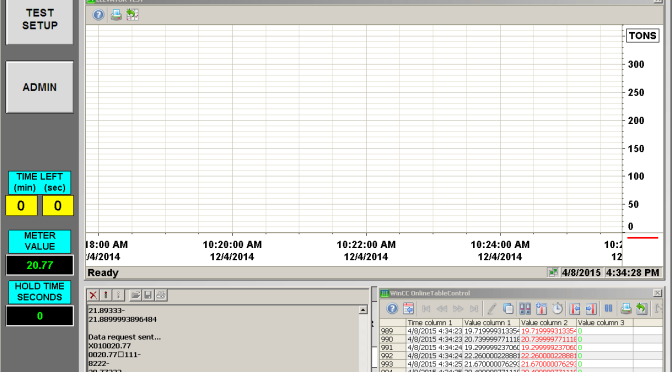This screenshot has height=372, width=672.
Task: Click the trend export data icon
Action: point(132,15)
